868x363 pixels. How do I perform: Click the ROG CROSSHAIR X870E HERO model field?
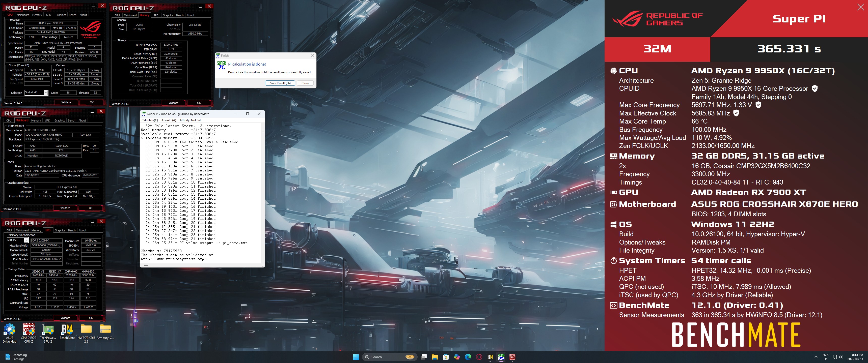pos(48,135)
